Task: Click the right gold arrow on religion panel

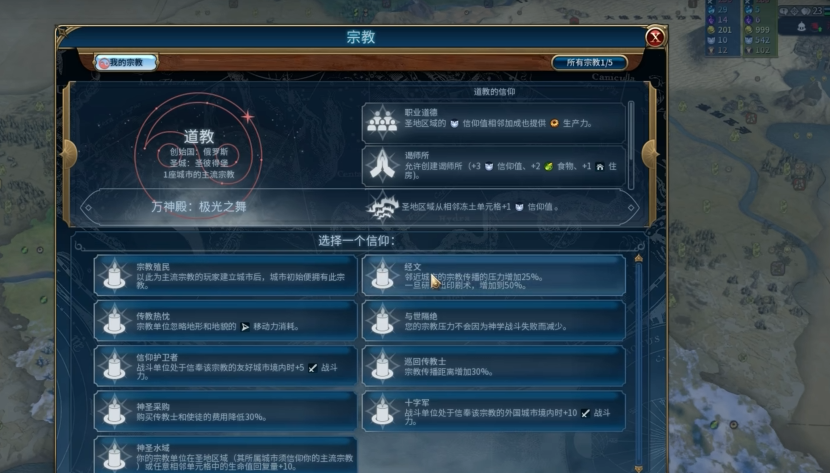Action: (x=649, y=154)
